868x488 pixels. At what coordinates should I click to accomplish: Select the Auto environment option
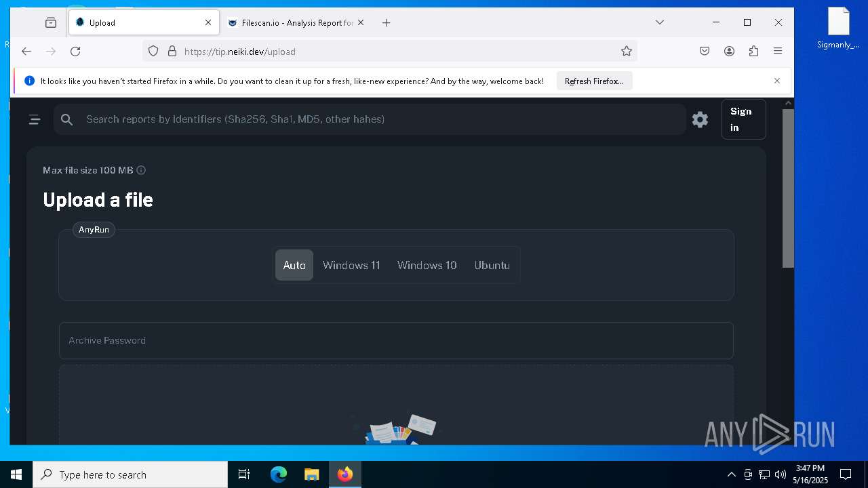pyautogui.click(x=294, y=265)
